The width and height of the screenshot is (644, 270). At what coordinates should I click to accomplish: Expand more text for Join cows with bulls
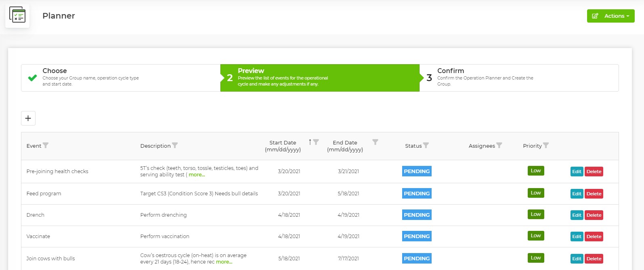tap(224, 262)
